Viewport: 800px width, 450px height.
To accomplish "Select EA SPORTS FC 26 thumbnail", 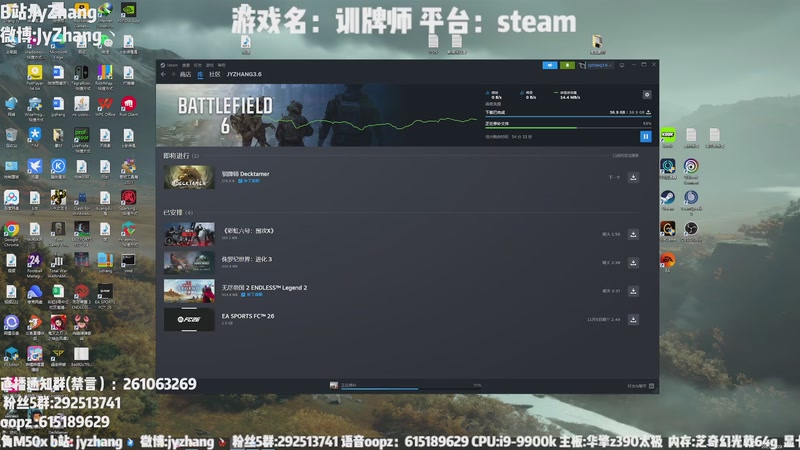I will pos(189,319).
